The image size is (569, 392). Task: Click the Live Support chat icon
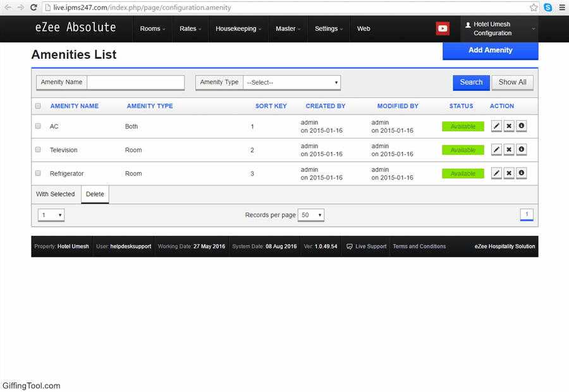coord(350,247)
